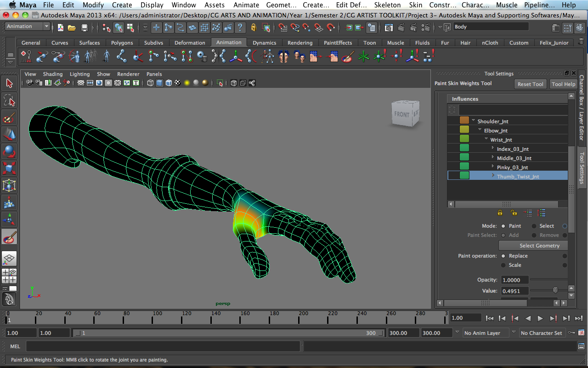Collapse the Shoulder_Jnt hierarchy
The width and height of the screenshot is (588, 368).
pyautogui.click(x=473, y=121)
